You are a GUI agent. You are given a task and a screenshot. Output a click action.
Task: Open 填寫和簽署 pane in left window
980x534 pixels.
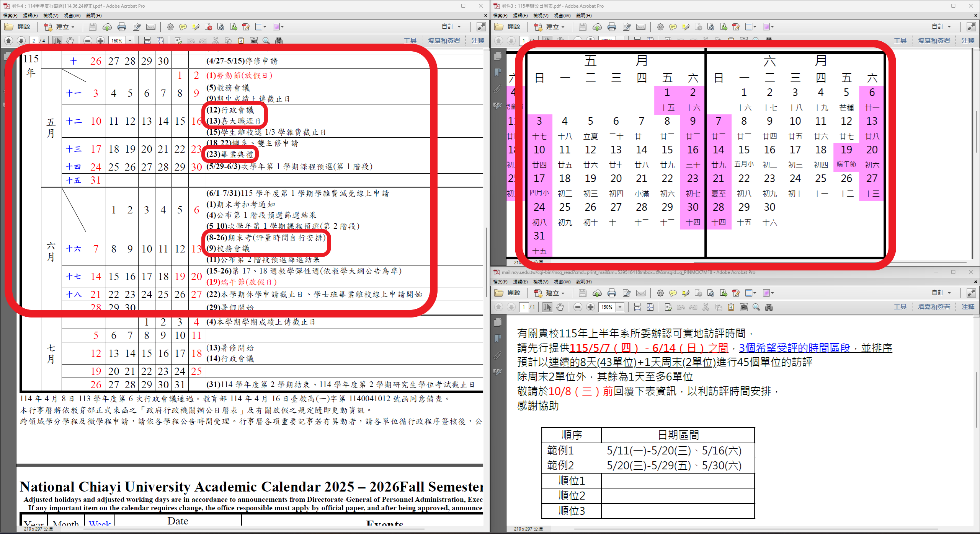tap(444, 41)
